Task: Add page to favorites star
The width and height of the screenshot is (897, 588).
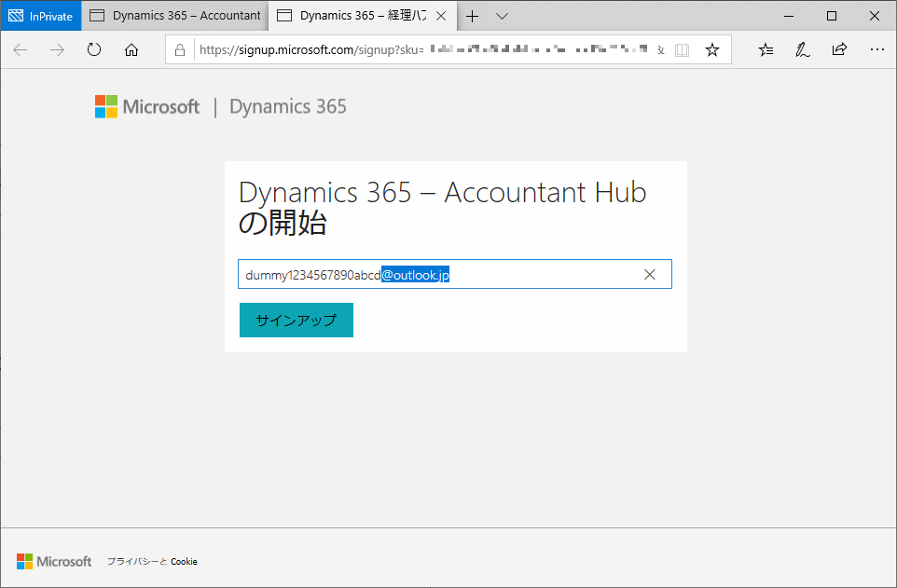Action: [x=712, y=49]
